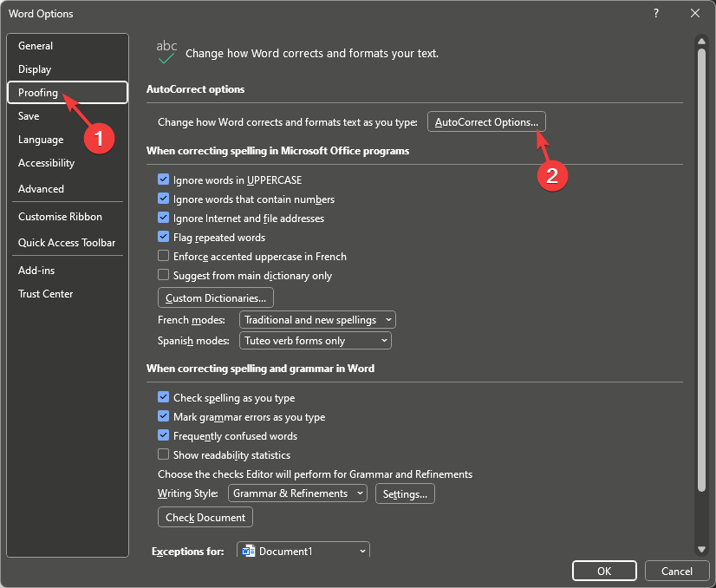Open the Spanish modes dropdown

tap(315, 341)
